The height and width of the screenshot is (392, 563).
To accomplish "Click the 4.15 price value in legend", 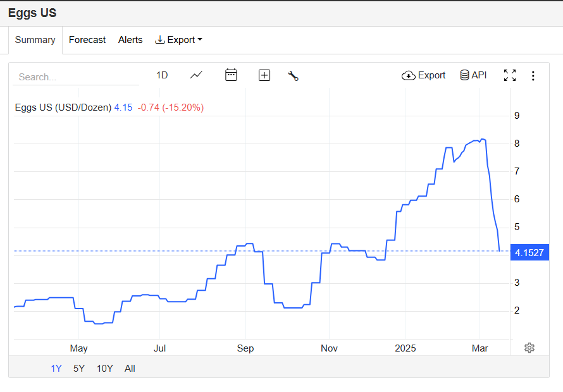I will click(x=123, y=107).
